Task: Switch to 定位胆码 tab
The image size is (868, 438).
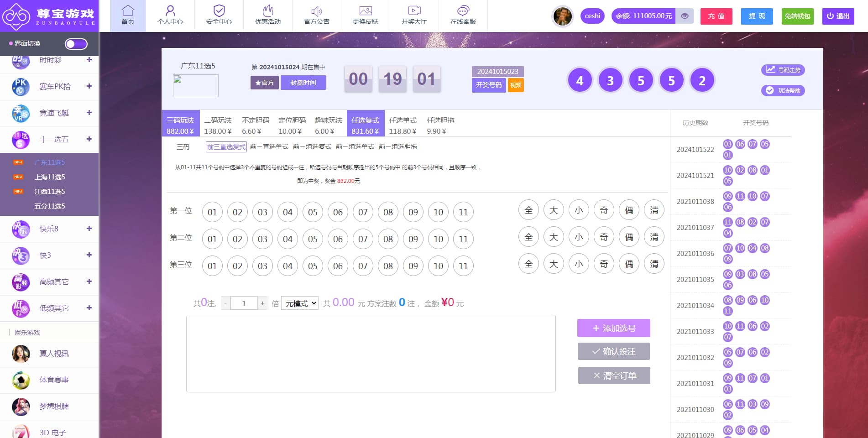Action: [x=292, y=125]
